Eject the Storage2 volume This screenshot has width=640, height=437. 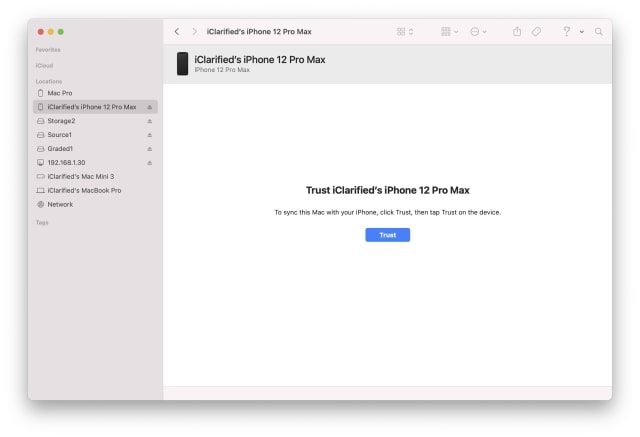tap(150, 121)
